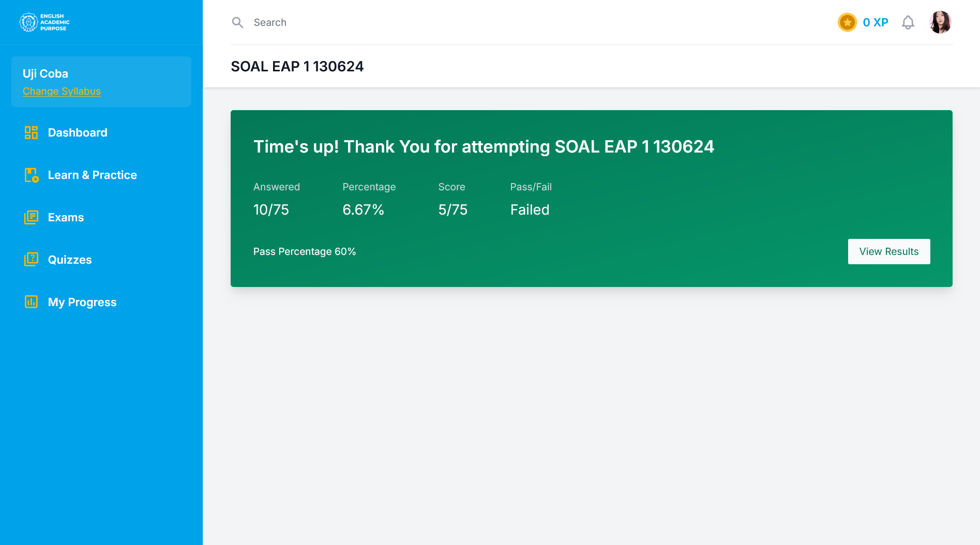Focus the Search input field
This screenshot has width=980, height=545.
pos(362,23)
